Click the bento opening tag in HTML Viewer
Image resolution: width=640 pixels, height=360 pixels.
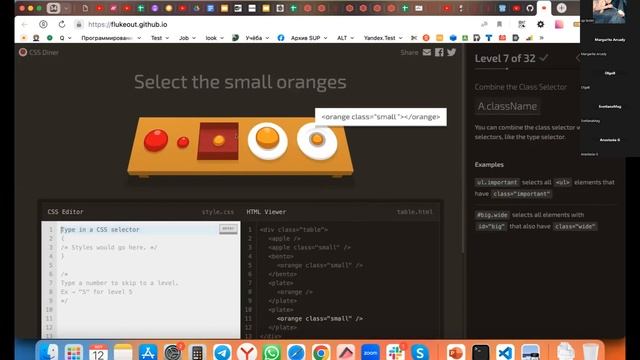[x=281, y=256]
